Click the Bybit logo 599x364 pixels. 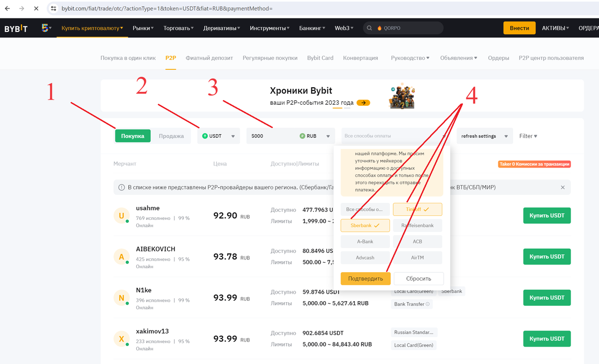click(16, 28)
